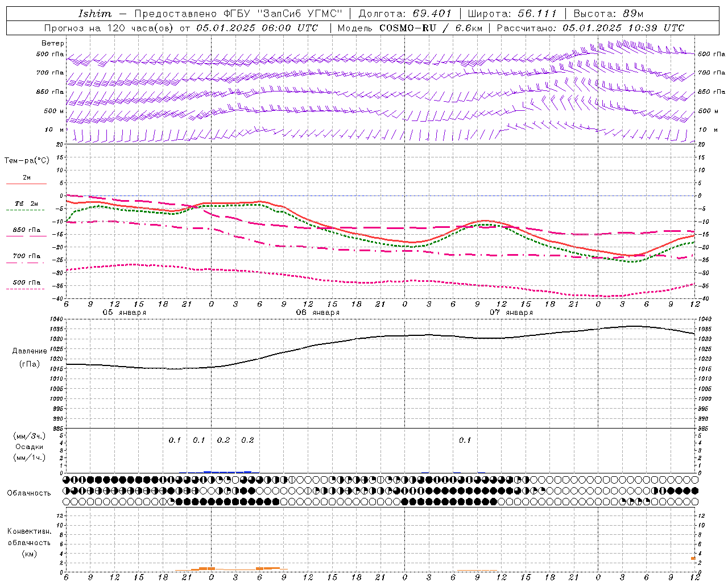Click the "06 января" date label
Screen dimensions: 728x582
pyautogui.click(x=317, y=313)
